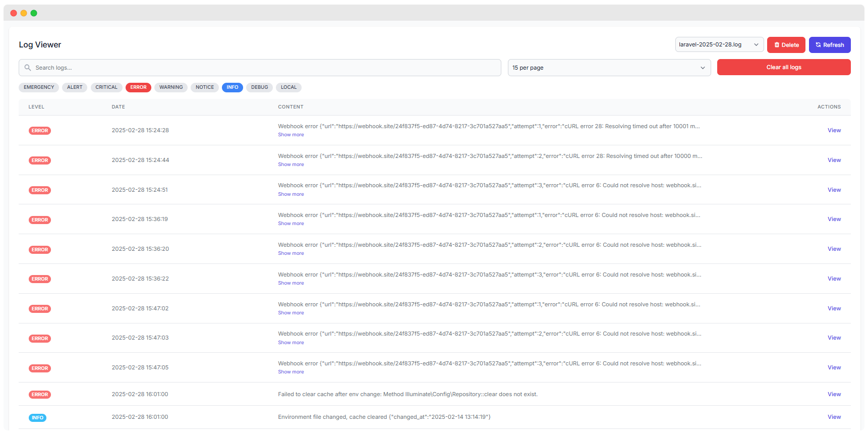
Task: Click the DATE column header
Action: pyautogui.click(x=119, y=107)
